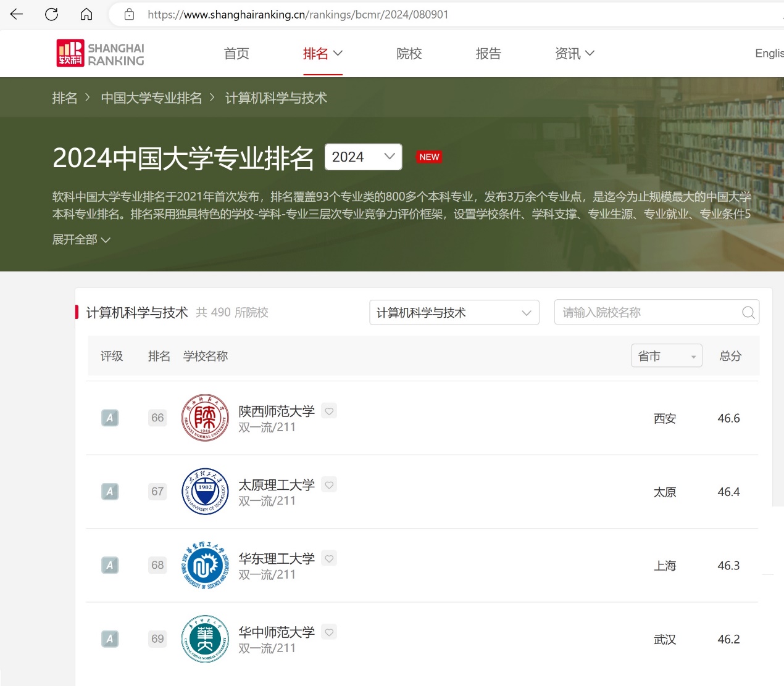This screenshot has width=784, height=686.
Task: Click Taiyuan University of Technology emblem
Action: (205, 492)
